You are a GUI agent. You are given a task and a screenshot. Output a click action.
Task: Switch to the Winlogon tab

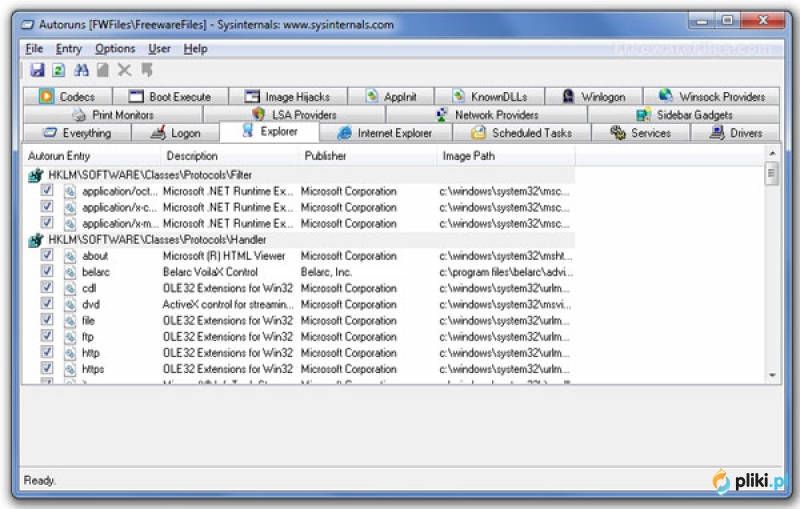click(594, 96)
